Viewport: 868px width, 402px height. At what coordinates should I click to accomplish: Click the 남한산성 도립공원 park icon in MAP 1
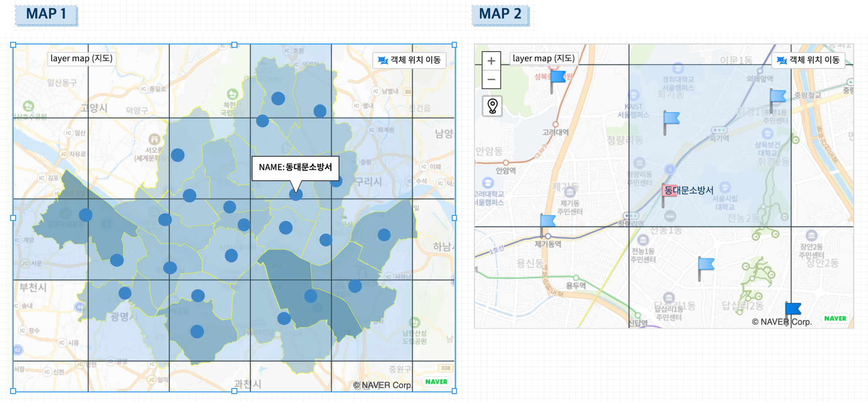click(414, 323)
